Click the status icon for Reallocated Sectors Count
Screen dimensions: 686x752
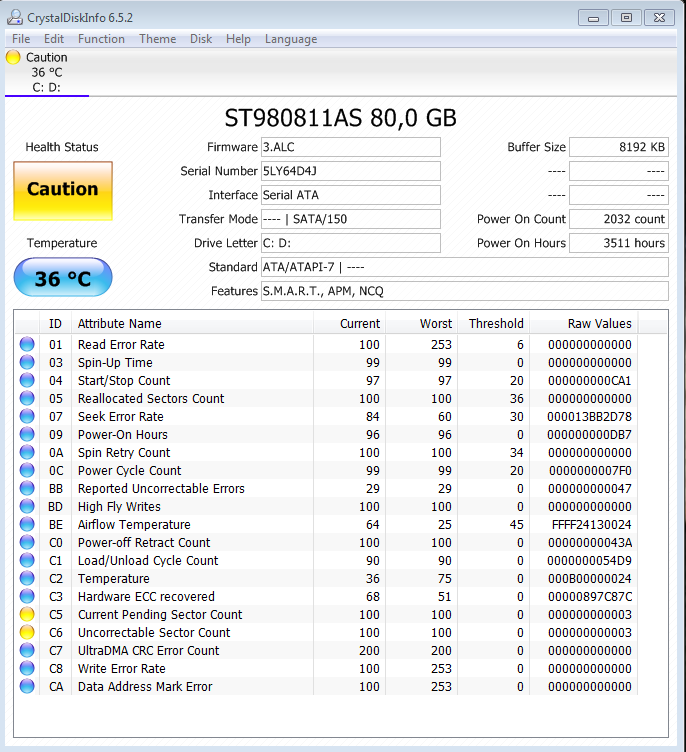point(27,399)
